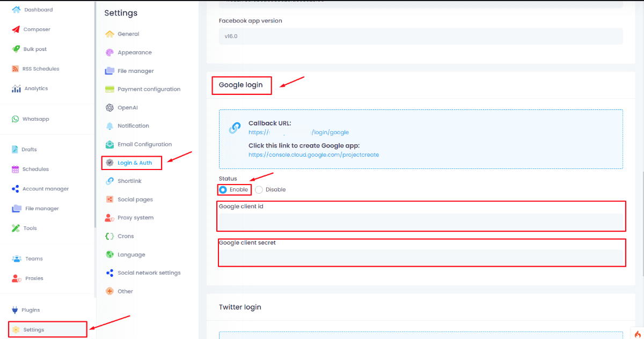Open RSS Schedules feed icon
This screenshot has width=644, height=339.
coord(16,69)
